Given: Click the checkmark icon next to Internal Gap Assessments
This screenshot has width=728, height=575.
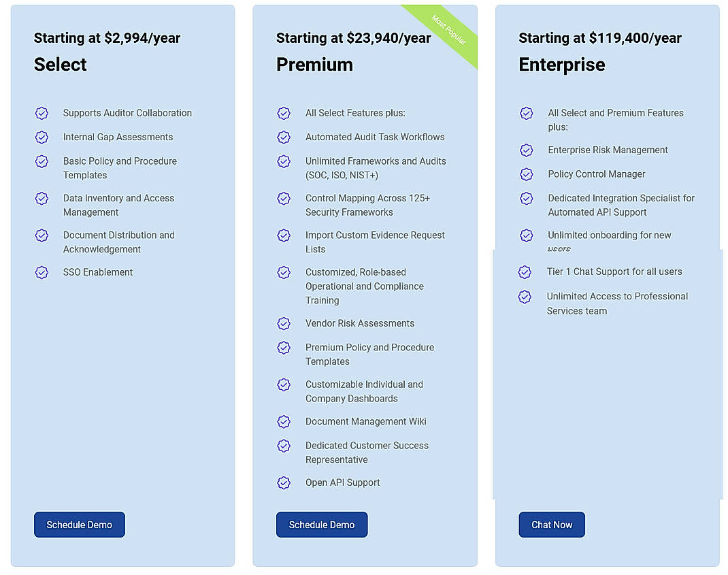Looking at the screenshot, I should (x=42, y=137).
